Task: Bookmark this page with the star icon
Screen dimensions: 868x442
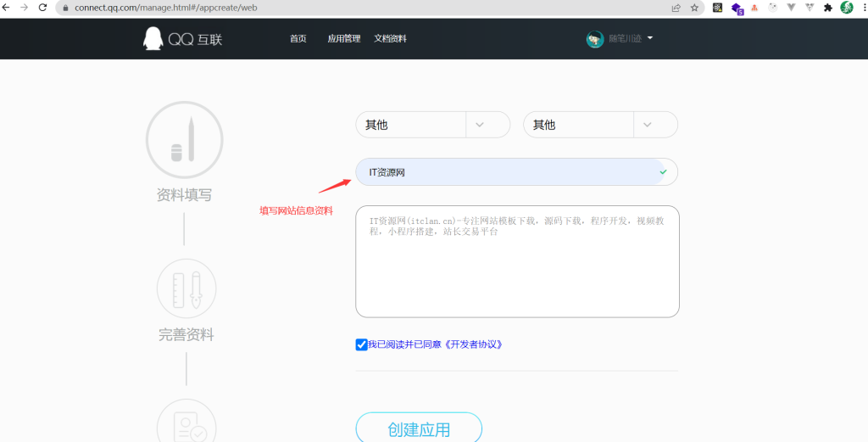Action: point(694,8)
